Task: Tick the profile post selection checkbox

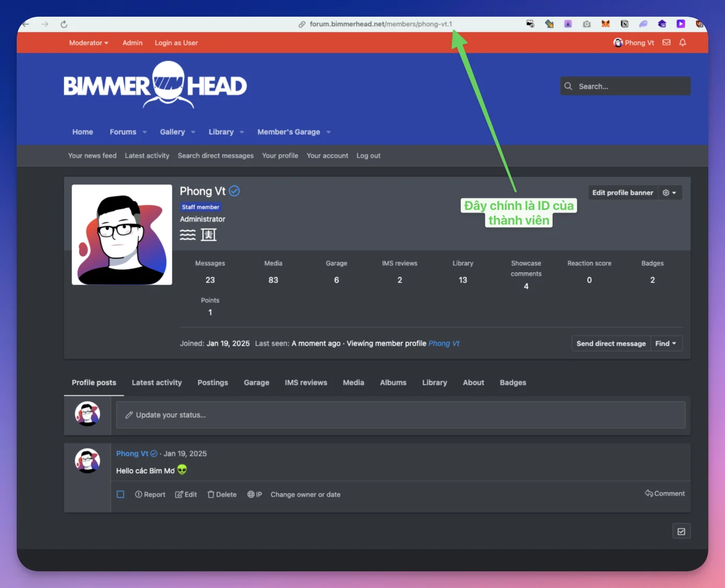Action: click(121, 495)
